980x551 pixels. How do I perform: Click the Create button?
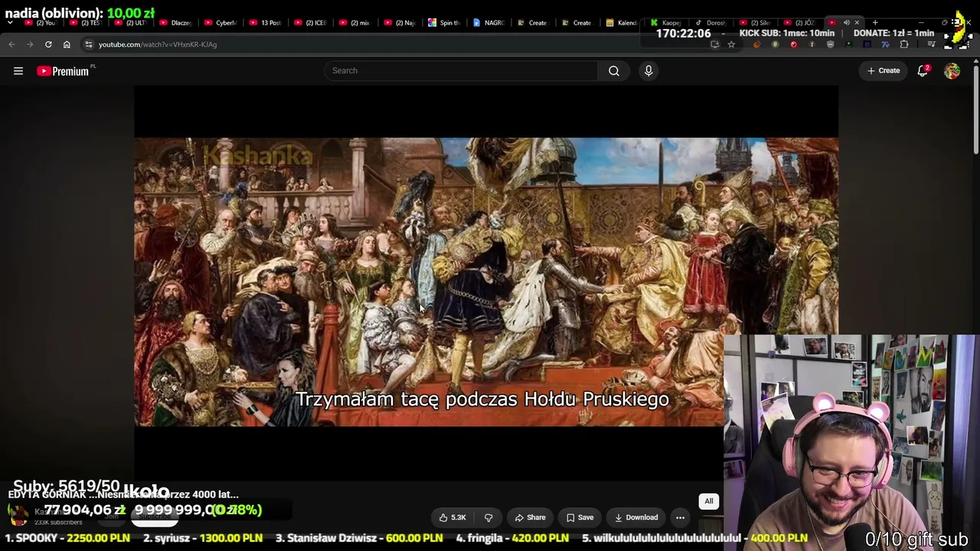click(x=884, y=70)
